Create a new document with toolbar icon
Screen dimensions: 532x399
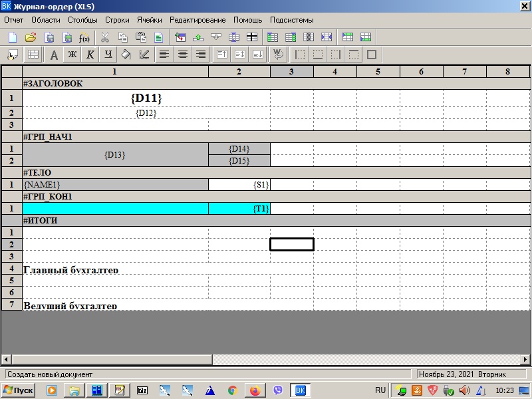tap(12, 37)
